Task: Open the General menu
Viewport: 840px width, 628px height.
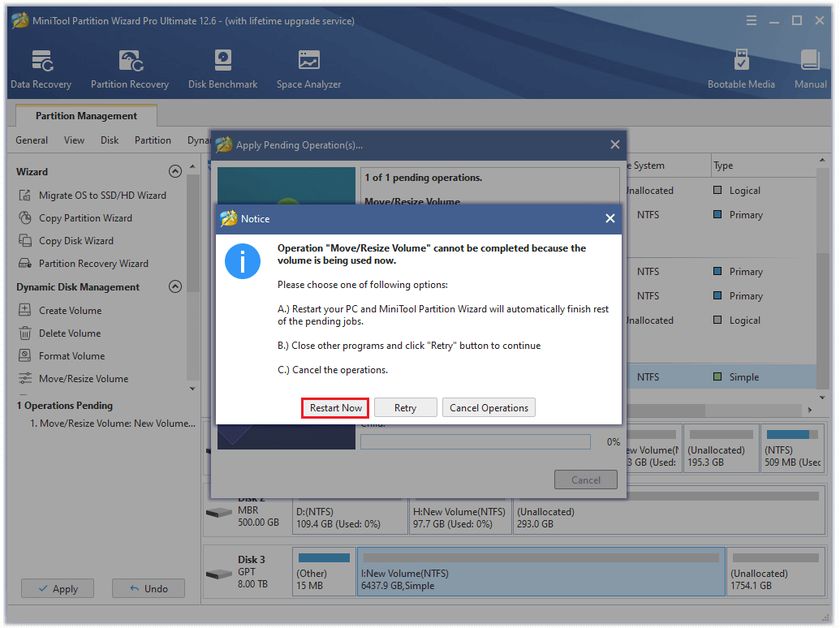Action: (x=32, y=140)
